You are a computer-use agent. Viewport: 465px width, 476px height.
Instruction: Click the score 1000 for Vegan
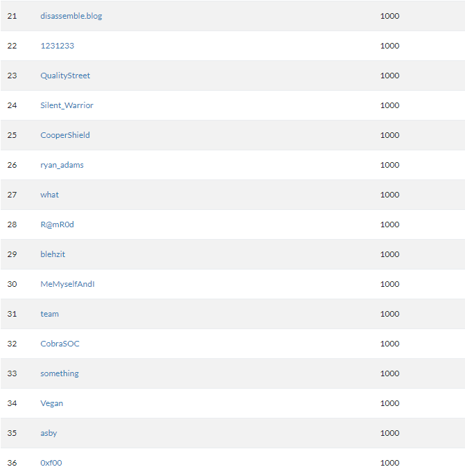[389, 403]
